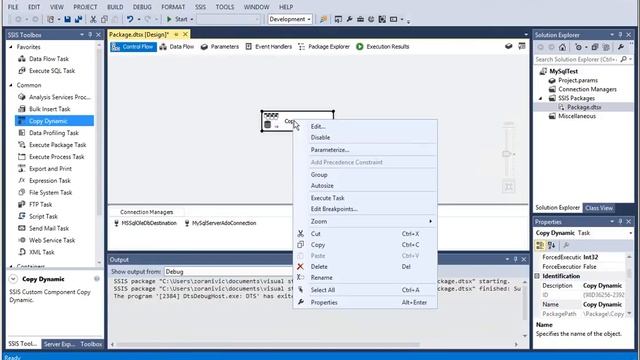
Task: Switch to Toolbox bottom tab
Action: tap(91, 344)
